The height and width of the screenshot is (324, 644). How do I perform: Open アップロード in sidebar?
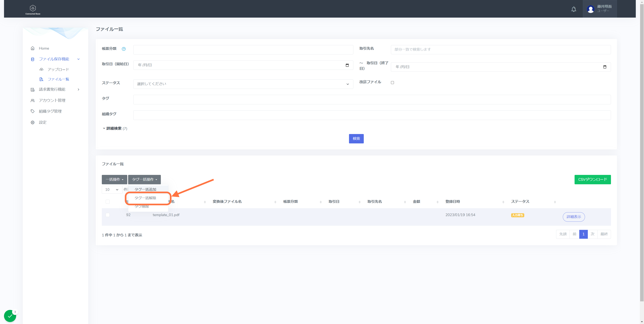[x=58, y=70]
